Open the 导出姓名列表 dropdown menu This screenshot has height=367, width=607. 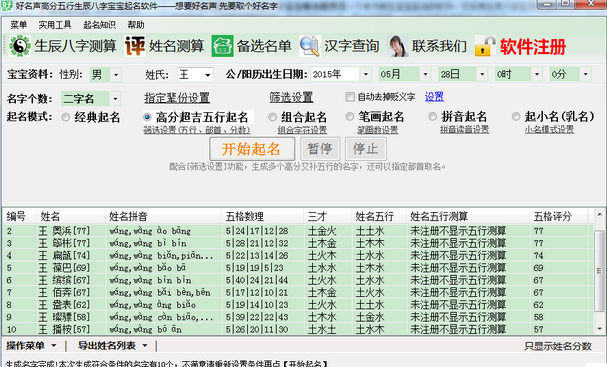pos(112,345)
